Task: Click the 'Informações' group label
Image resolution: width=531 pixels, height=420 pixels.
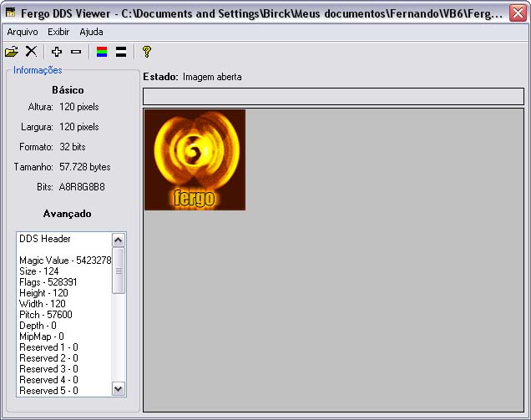Action: click(38, 70)
